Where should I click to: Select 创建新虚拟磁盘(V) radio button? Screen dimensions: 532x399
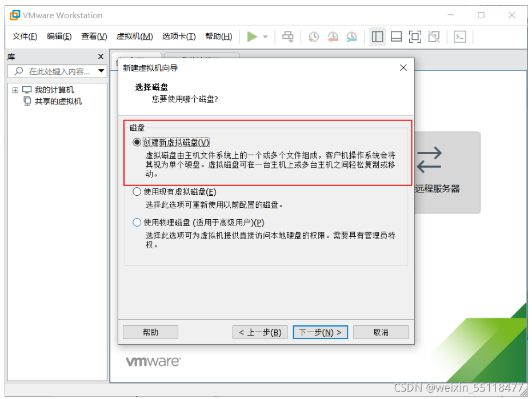(x=137, y=142)
